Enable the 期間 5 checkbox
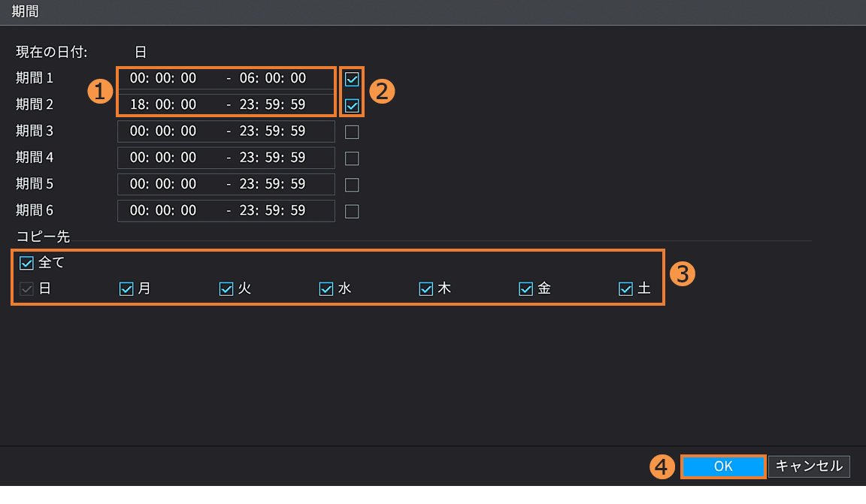The height and width of the screenshot is (504, 866). point(352,185)
